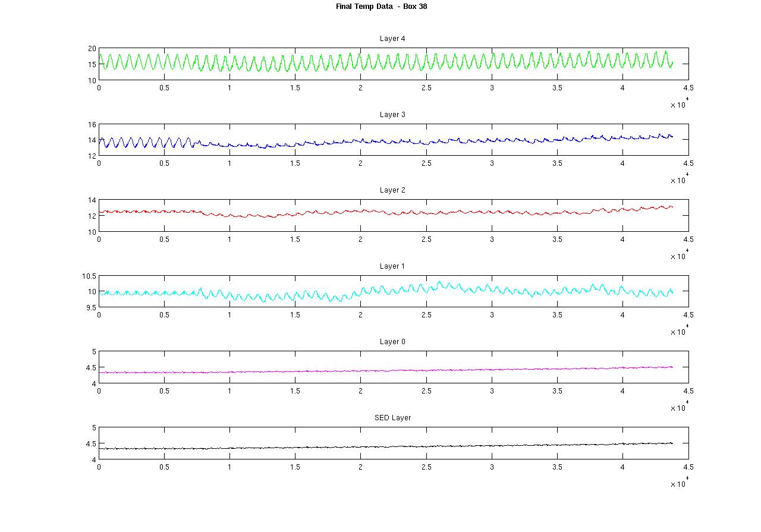The width and height of the screenshot is (761, 532).
Task: Click the "Final Temp Data - Box 38" title
Action: click(x=381, y=7)
